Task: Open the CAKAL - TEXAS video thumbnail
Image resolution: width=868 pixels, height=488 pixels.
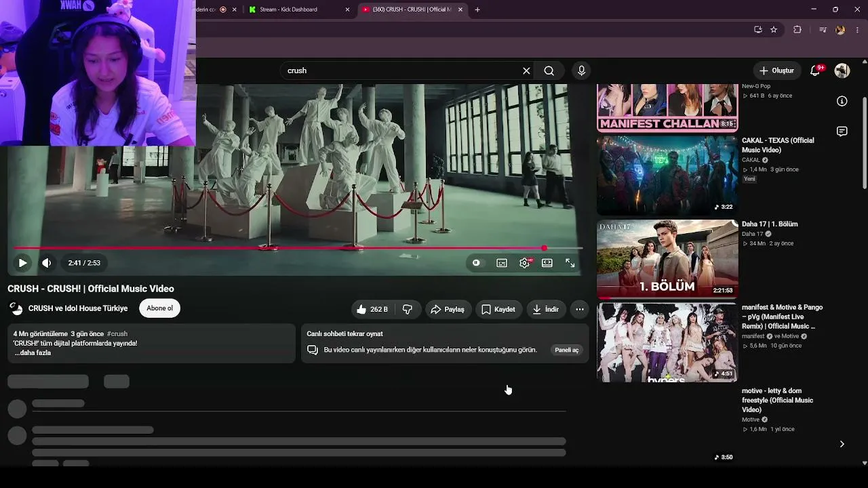Action: click(667, 176)
